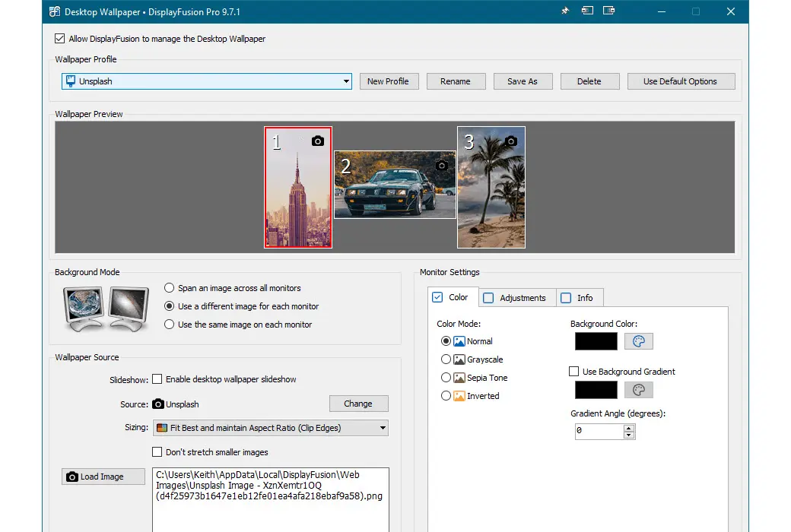Click the Unsplash camera icon beside Source
The width and height of the screenshot is (791, 532).
click(158, 404)
